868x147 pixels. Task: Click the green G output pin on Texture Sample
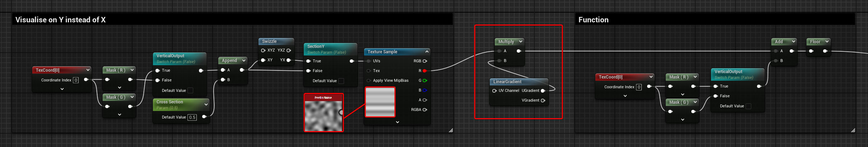click(425, 81)
